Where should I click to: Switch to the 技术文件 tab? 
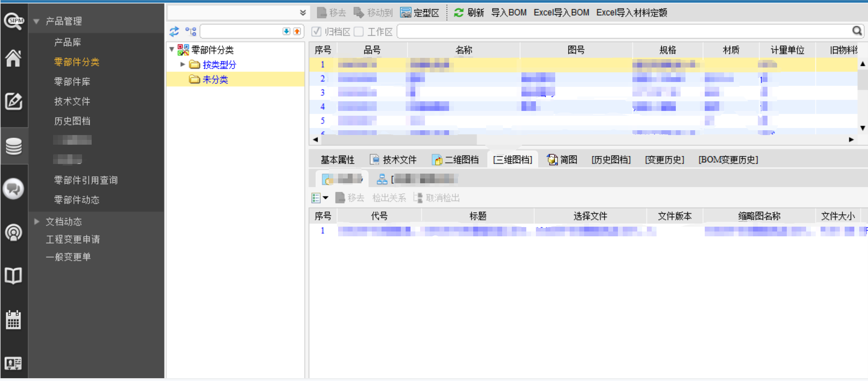coord(393,160)
